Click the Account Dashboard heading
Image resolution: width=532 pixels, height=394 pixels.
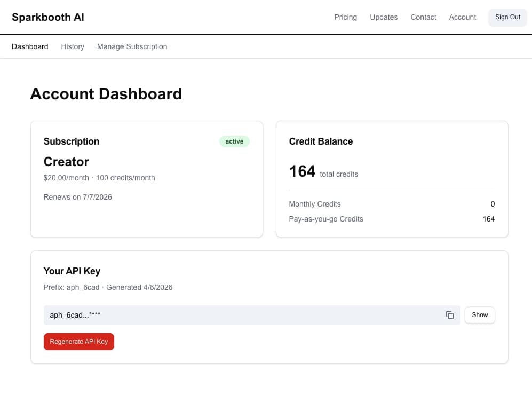[106, 94]
